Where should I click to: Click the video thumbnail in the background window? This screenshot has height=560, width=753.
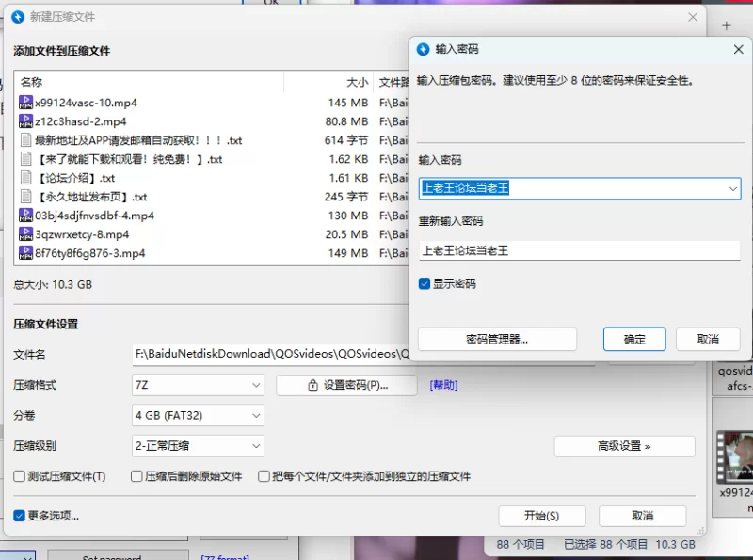click(734, 457)
